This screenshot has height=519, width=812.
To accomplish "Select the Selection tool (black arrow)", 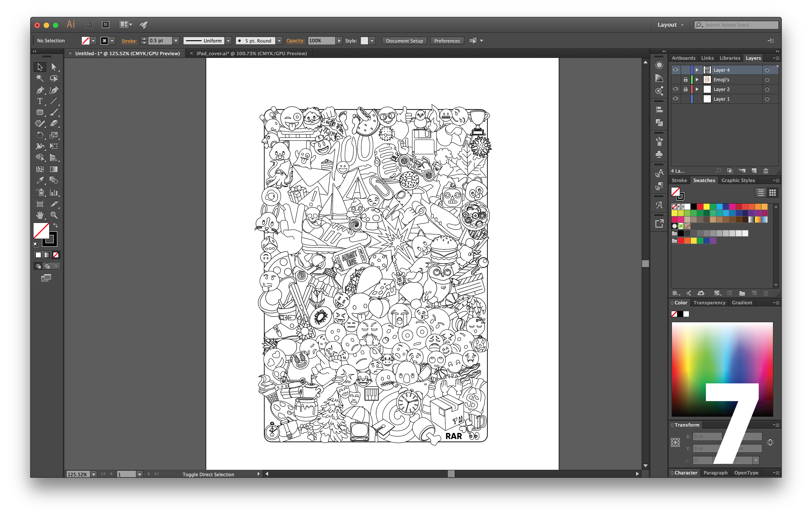I will 40,67.
